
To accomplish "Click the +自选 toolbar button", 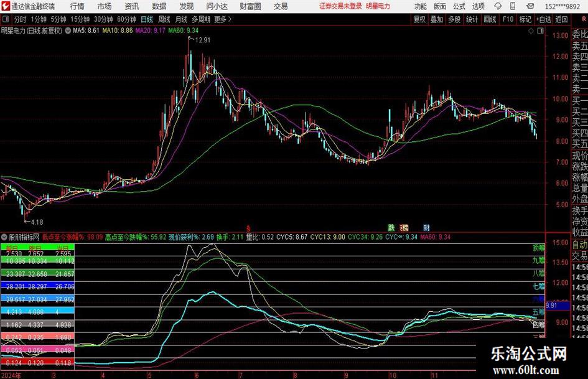I will [543, 19].
